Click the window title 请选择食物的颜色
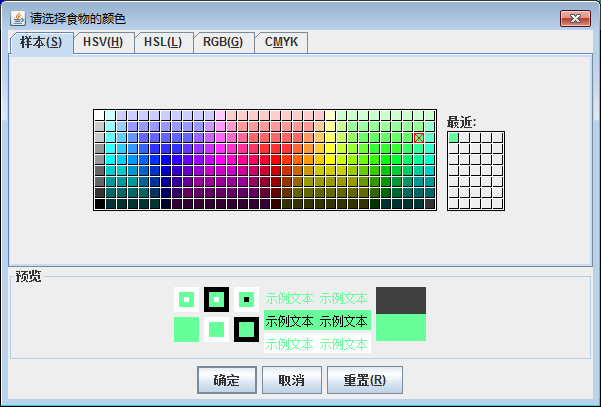 pos(78,18)
